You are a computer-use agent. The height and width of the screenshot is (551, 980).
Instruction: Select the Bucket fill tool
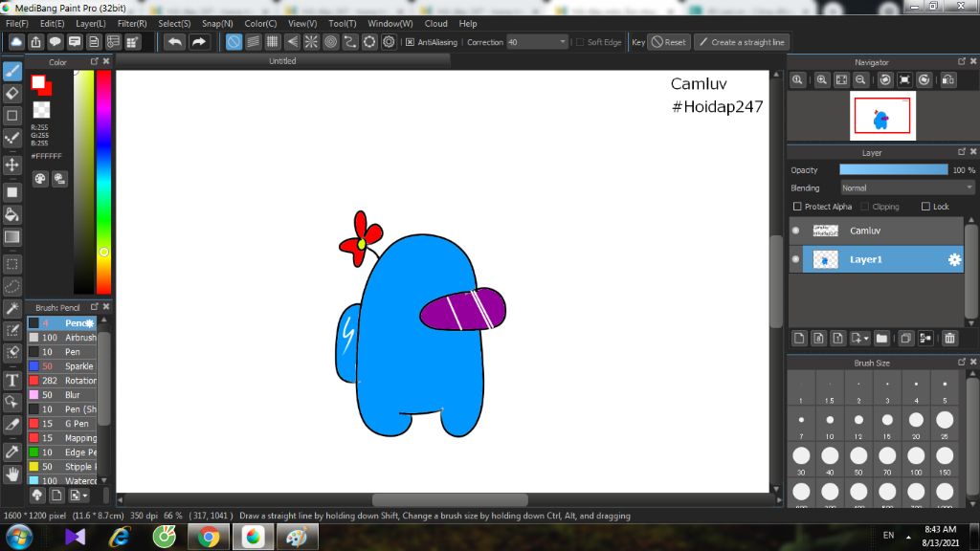(12, 214)
